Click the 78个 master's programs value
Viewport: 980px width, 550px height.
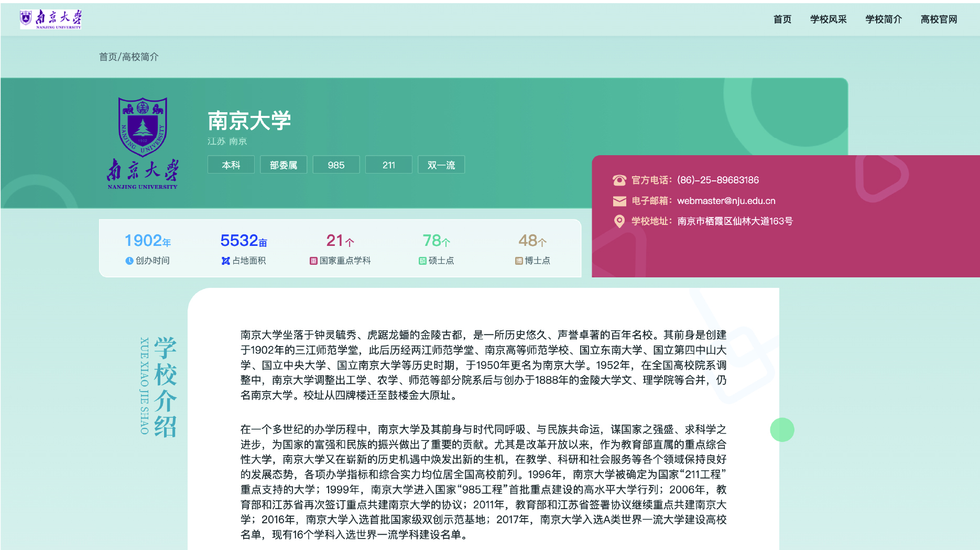[437, 241]
